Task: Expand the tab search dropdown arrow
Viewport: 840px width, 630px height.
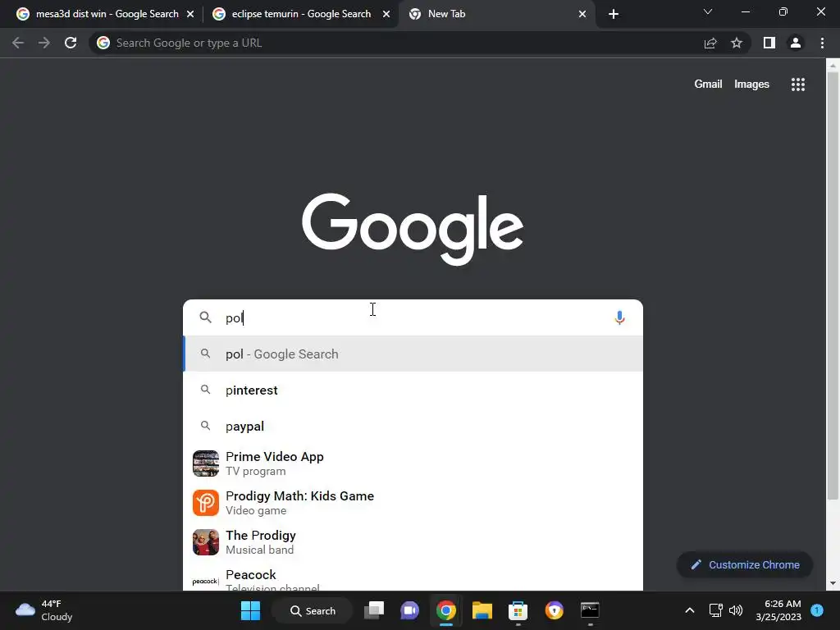Action: click(x=708, y=11)
